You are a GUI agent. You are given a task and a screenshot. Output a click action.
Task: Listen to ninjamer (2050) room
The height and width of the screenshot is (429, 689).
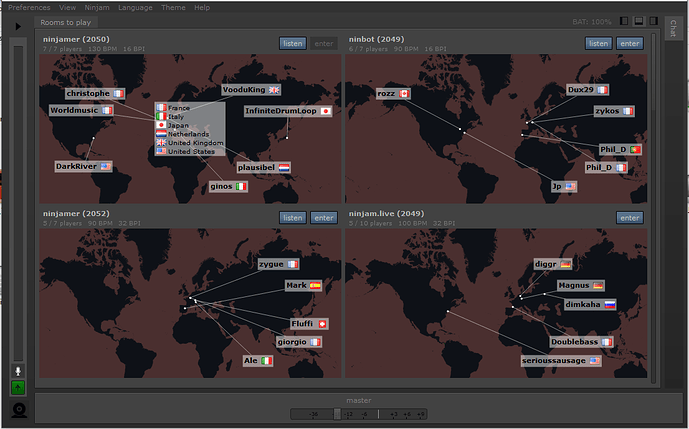tap(293, 44)
